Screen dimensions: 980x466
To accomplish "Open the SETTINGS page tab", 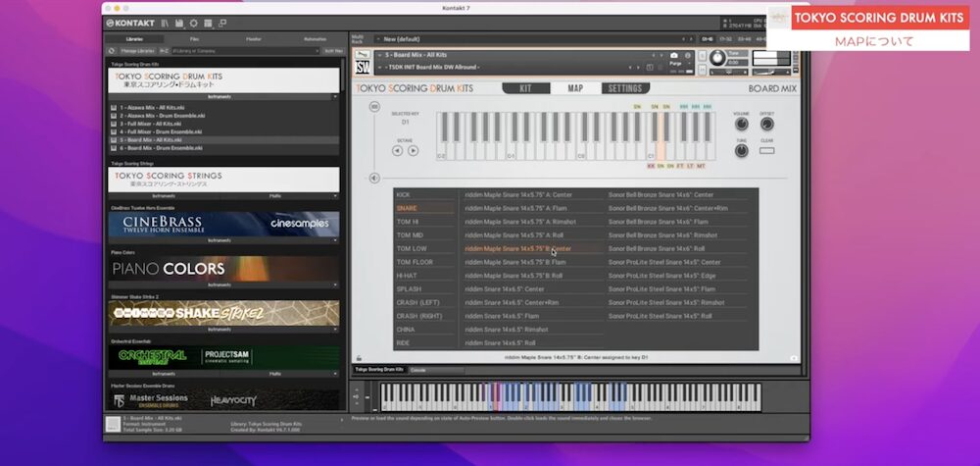I will (625, 88).
